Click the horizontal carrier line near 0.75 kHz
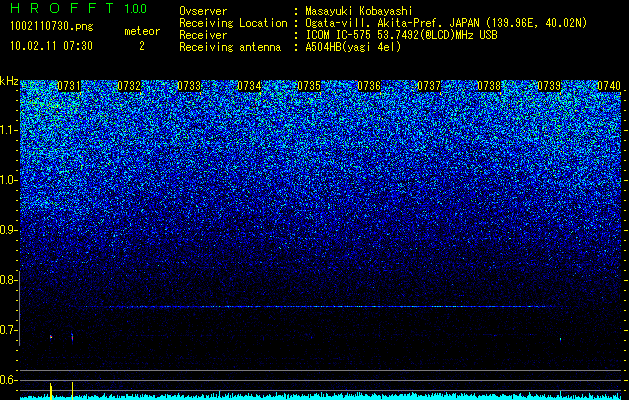 [314, 307]
